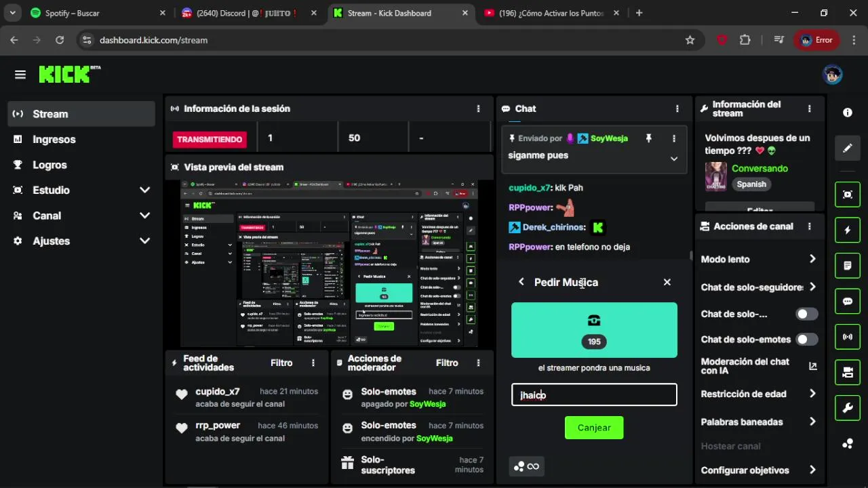Open a new browser tab
The height and width of the screenshot is (488, 868).
[x=639, y=13]
